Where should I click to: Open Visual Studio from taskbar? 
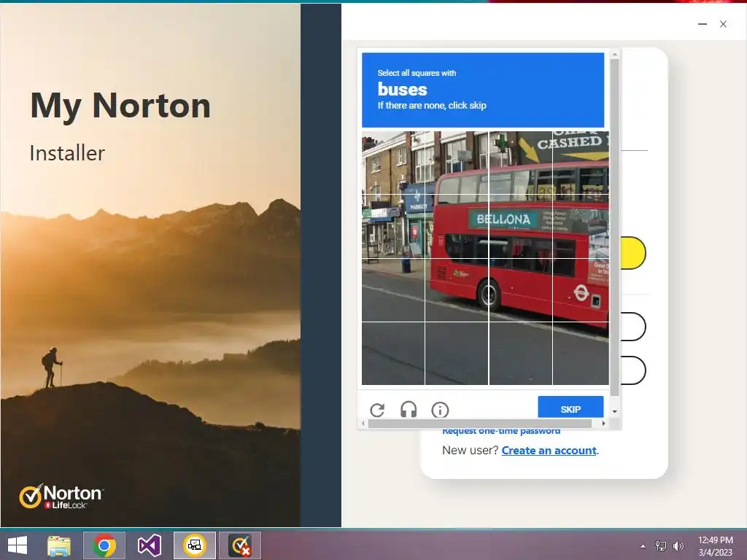point(149,545)
